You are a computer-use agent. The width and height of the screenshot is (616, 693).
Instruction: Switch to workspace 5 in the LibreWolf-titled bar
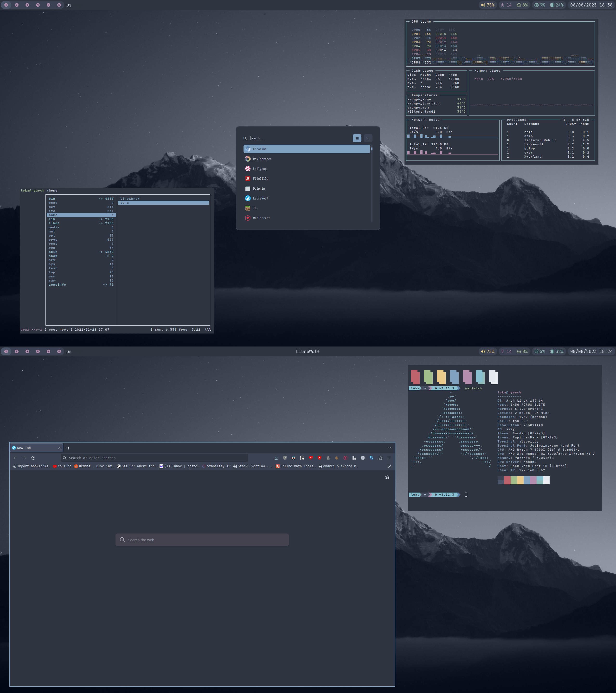[48, 352]
